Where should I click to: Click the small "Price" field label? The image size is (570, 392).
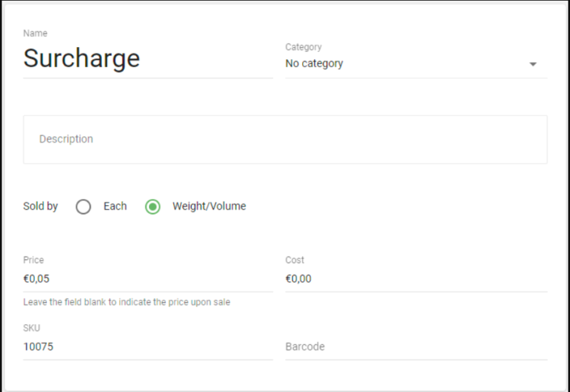(33, 260)
